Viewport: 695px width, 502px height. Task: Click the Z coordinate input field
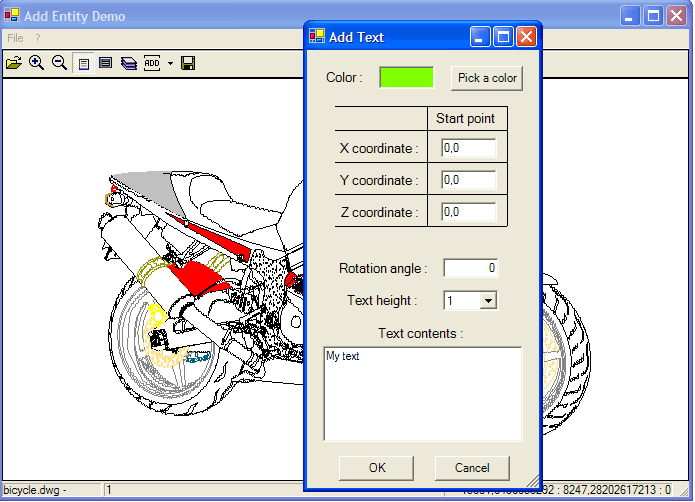click(469, 212)
